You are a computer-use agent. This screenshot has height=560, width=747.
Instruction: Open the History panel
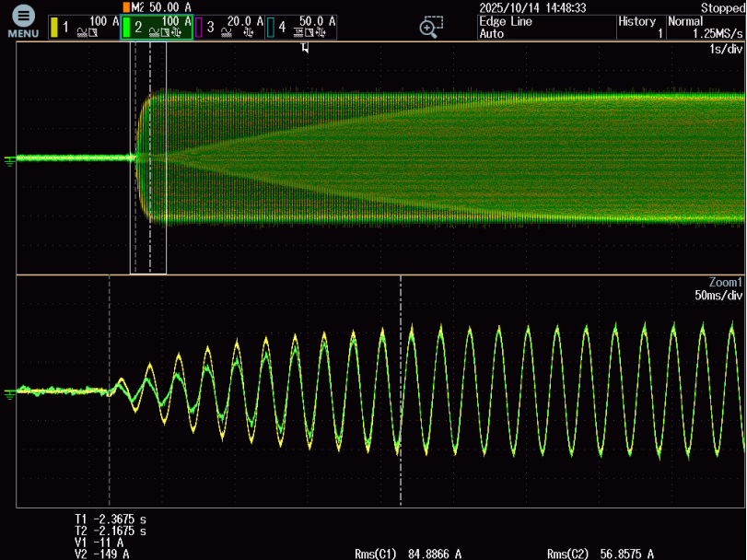[638, 28]
